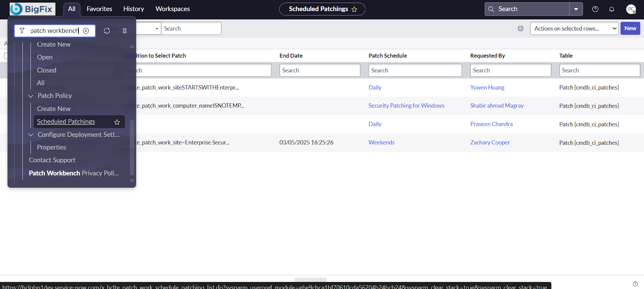Open list personalization gear icon
This screenshot has height=289, width=644.
coord(520,29)
